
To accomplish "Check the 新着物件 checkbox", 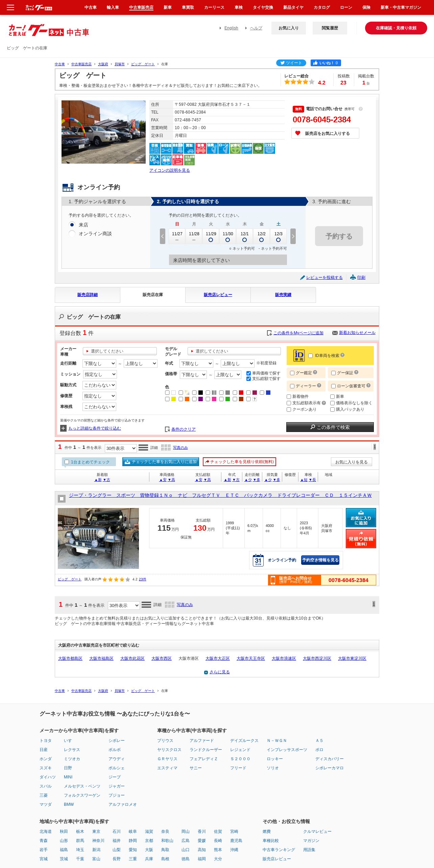I will click(x=289, y=396).
